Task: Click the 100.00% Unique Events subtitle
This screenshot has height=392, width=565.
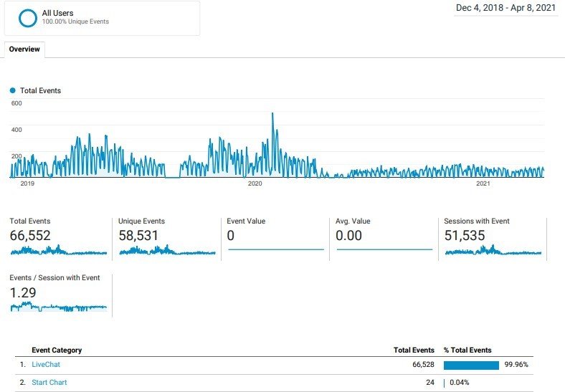Action: [75, 21]
